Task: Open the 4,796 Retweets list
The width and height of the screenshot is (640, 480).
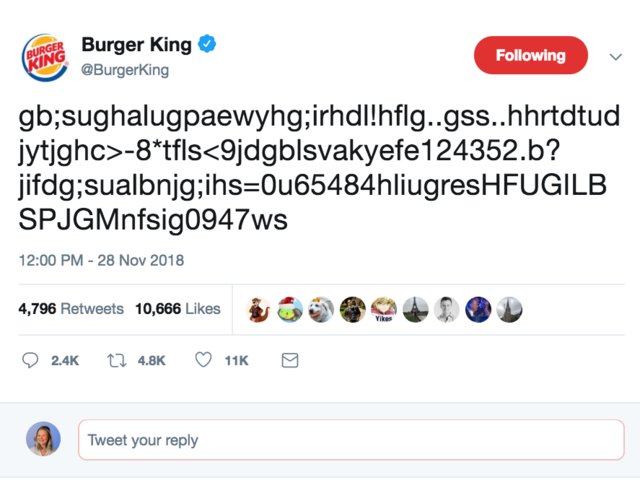Action: tap(71, 309)
